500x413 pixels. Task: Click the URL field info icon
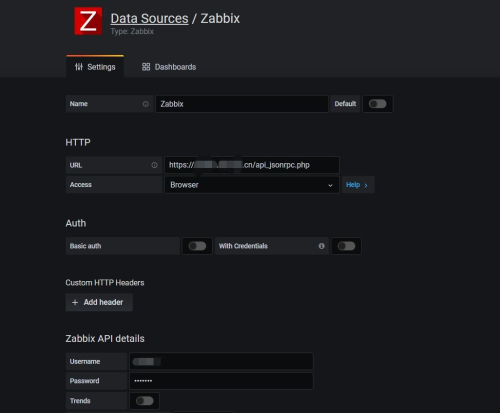tap(154, 165)
